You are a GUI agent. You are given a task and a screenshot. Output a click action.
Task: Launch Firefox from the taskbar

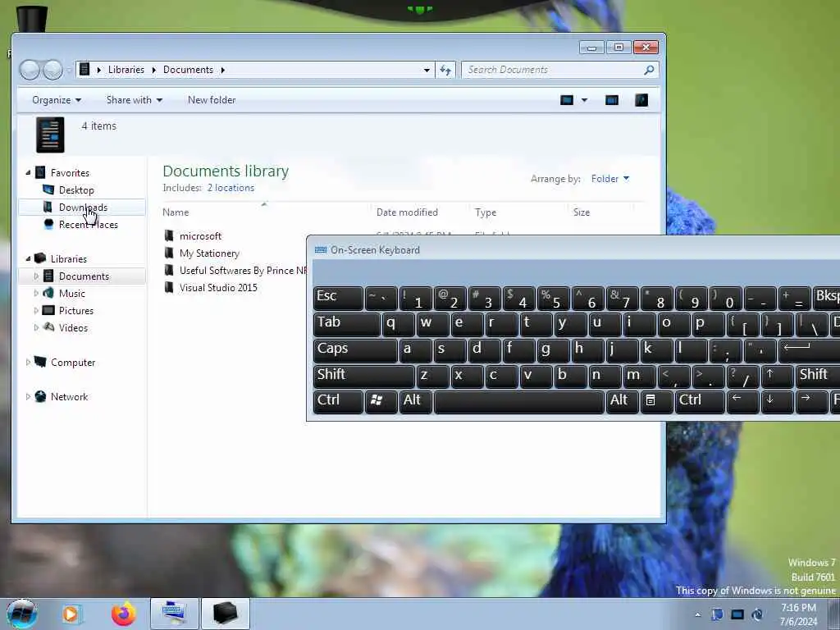(123, 614)
